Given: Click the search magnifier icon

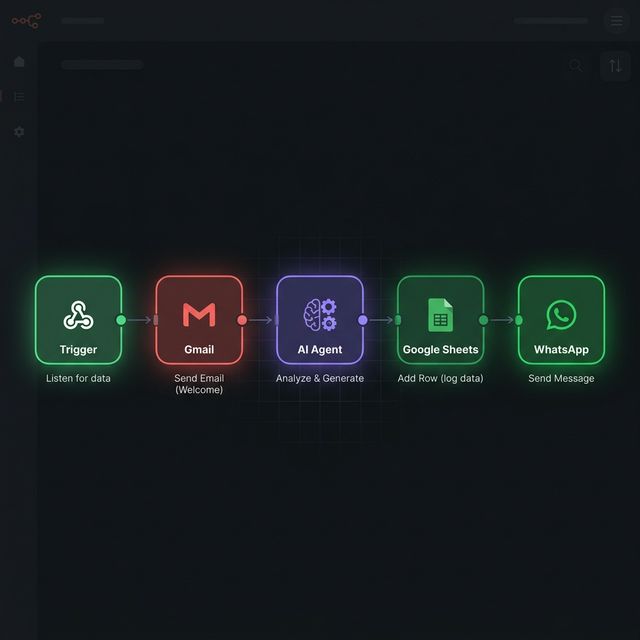Looking at the screenshot, I should pos(576,66).
